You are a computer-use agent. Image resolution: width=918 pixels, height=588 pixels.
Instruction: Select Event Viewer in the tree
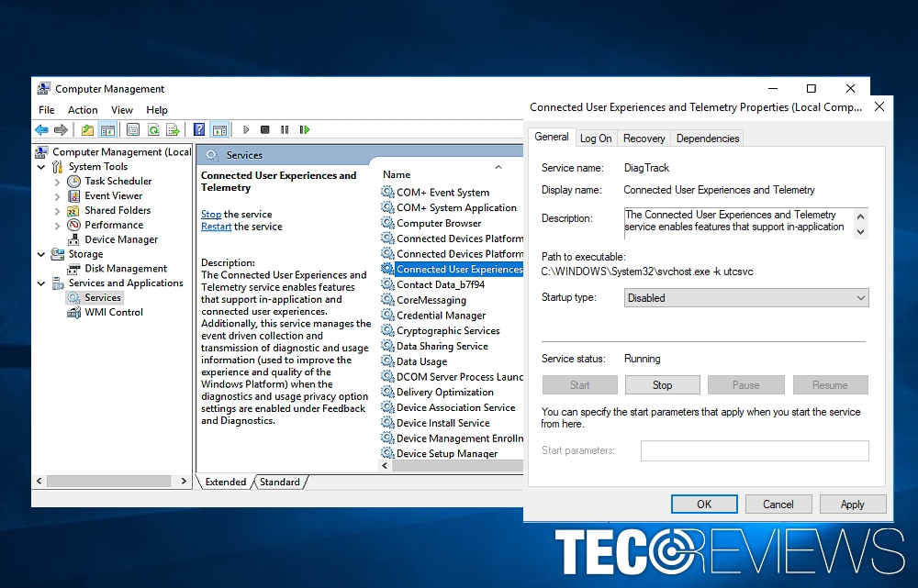click(x=114, y=196)
